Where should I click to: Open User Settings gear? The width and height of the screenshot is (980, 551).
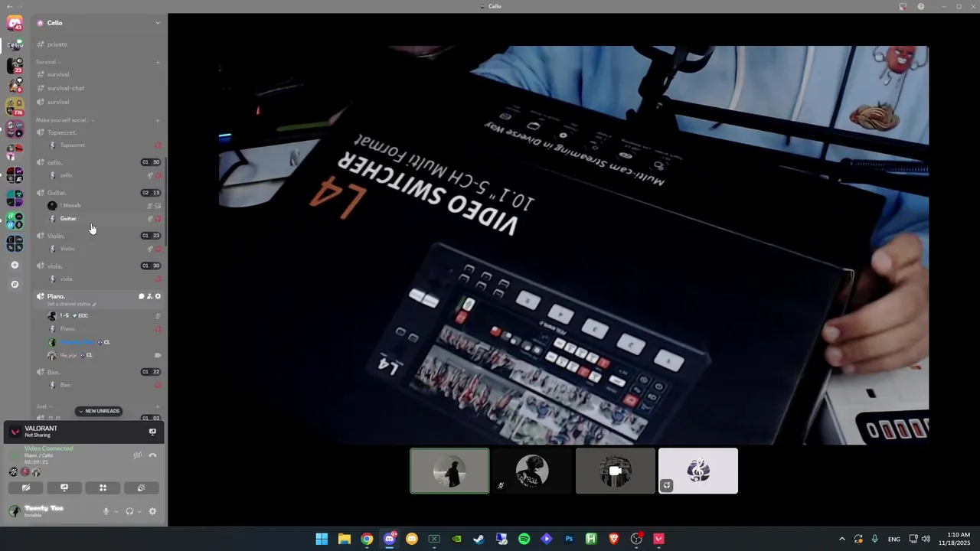[152, 511]
